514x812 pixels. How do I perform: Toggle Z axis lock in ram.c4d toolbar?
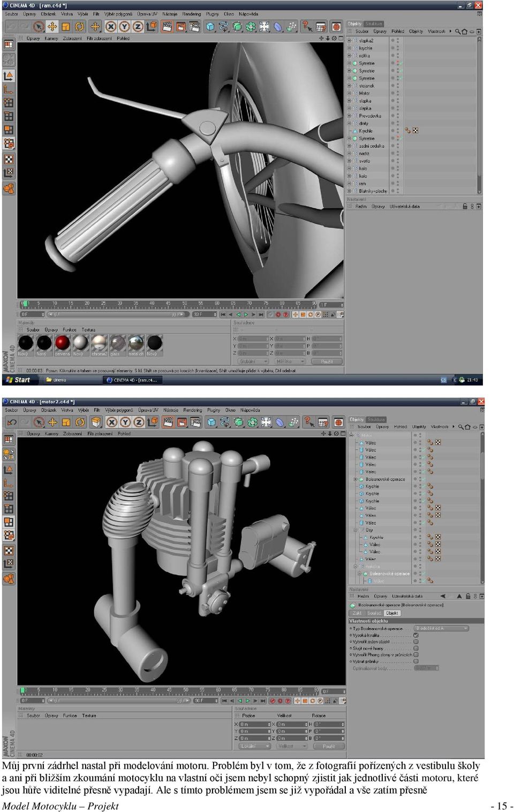(138, 26)
